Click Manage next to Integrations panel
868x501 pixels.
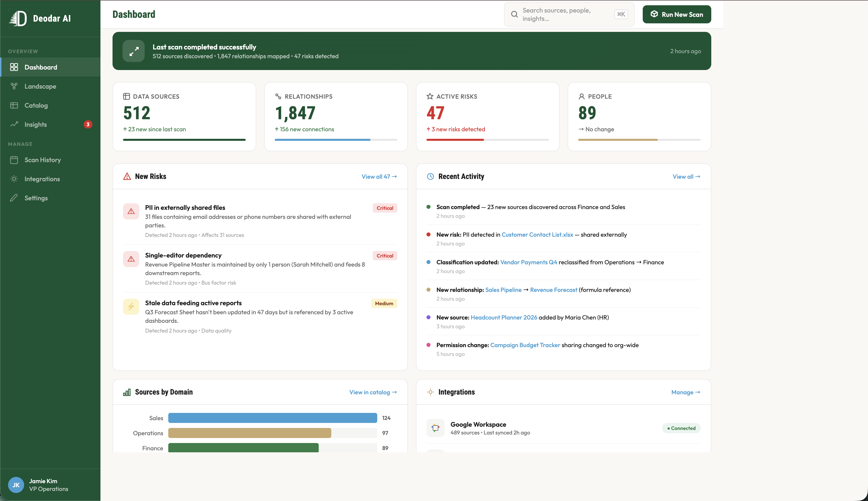[685, 392]
